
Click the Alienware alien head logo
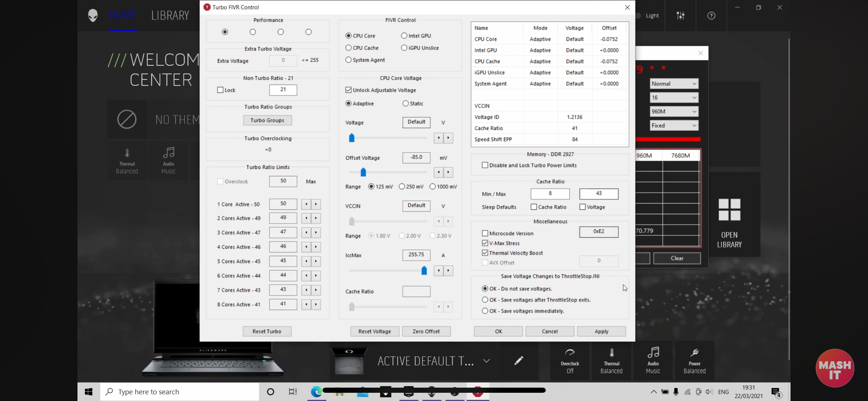pyautogui.click(x=93, y=15)
